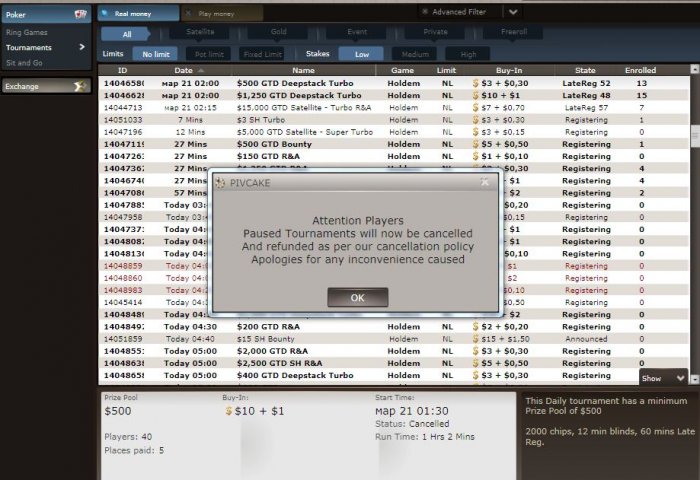Sort by the ID column header

click(x=122, y=70)
